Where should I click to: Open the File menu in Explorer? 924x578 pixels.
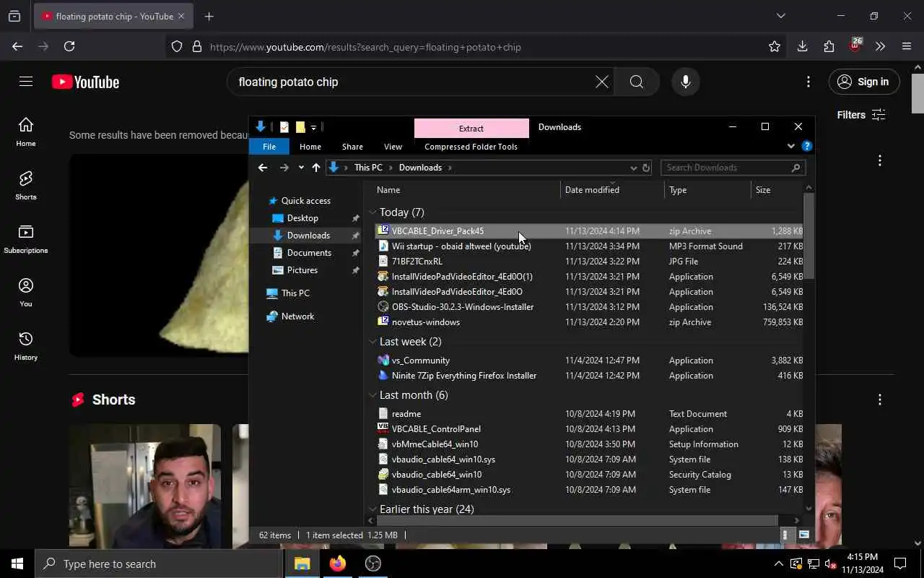269,146
